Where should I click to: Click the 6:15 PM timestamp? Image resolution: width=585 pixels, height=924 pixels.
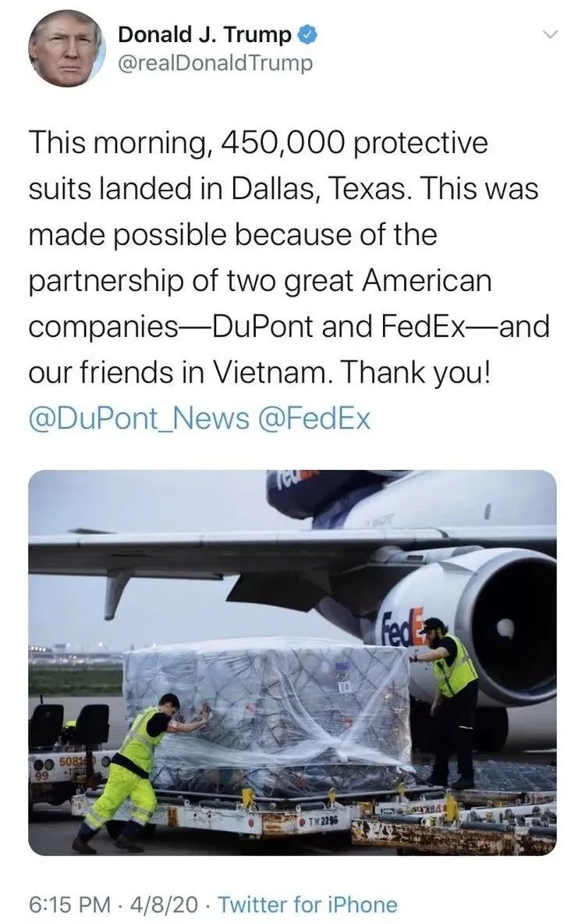pyautogui.click(x=69, y=904)
